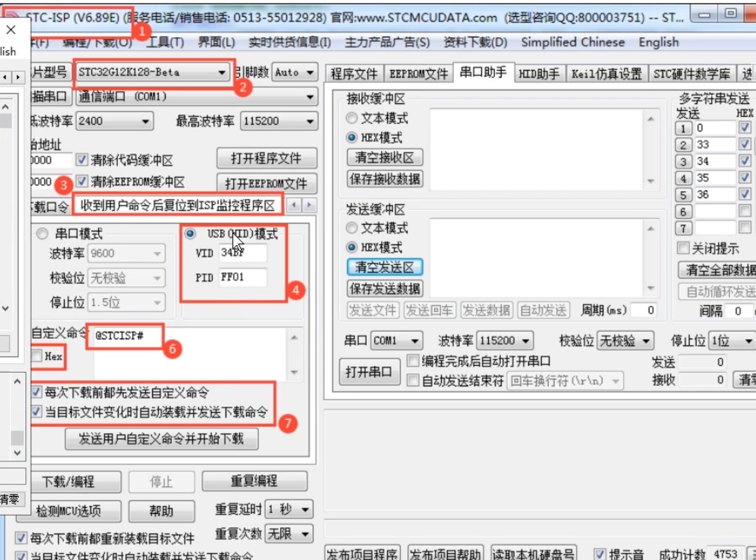This screenshot has height=560, width=756.
Task: Open the 停止位 1位 dropdown
Action: (732, 341)
